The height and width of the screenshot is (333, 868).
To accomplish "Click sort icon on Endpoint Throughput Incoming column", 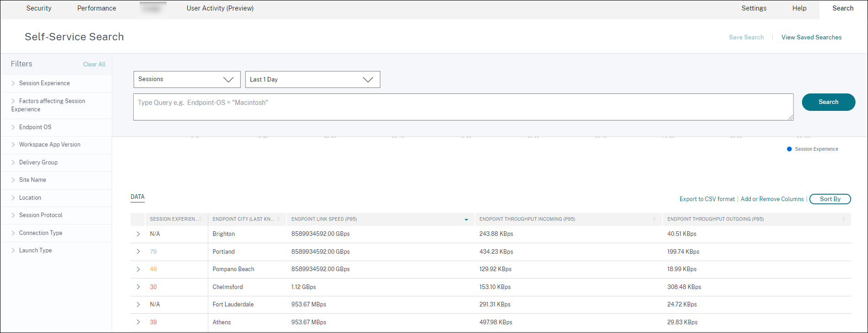I will 654,219.
